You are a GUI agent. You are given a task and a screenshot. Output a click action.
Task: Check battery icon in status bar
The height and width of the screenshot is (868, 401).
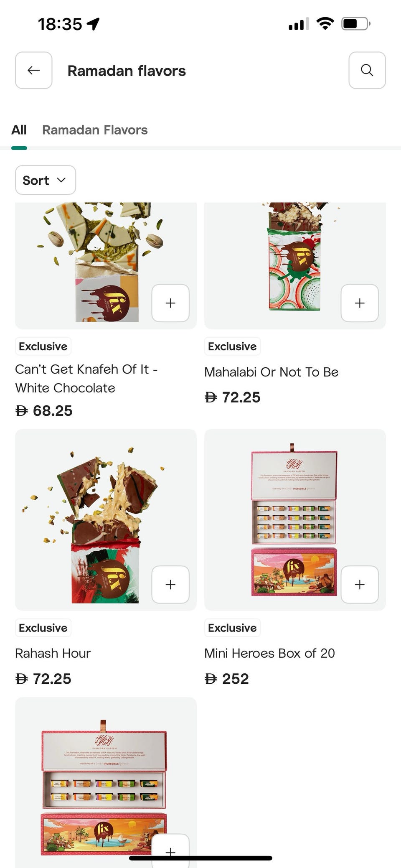tap(356, 23)
